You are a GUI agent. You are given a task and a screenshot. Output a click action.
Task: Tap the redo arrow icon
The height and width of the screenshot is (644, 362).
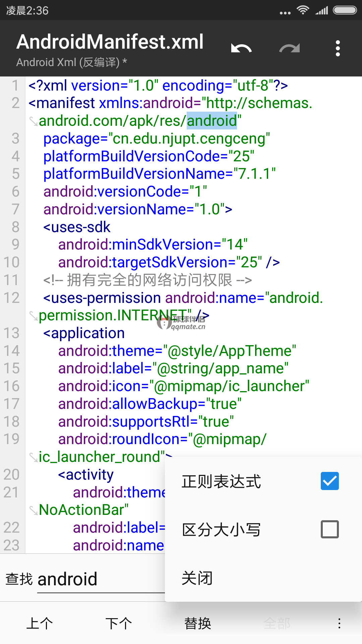point(290,49)
